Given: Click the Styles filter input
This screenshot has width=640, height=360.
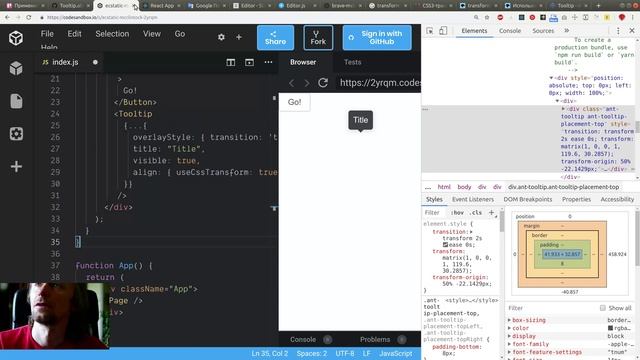Looking at the screenshot, I should [x=435, y=212].
